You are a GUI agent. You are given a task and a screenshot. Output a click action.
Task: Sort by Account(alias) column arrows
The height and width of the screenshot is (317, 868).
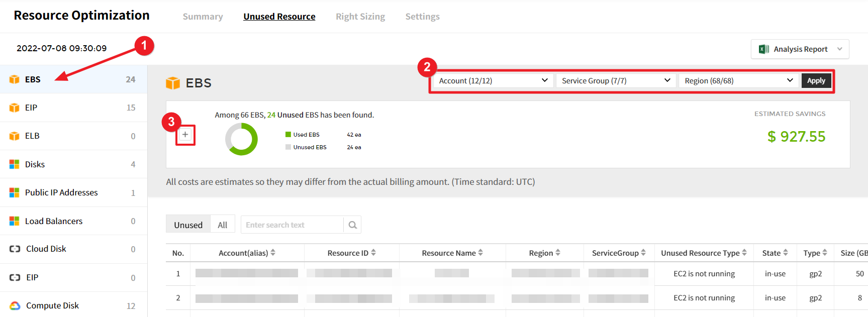(x=273, y=253)
